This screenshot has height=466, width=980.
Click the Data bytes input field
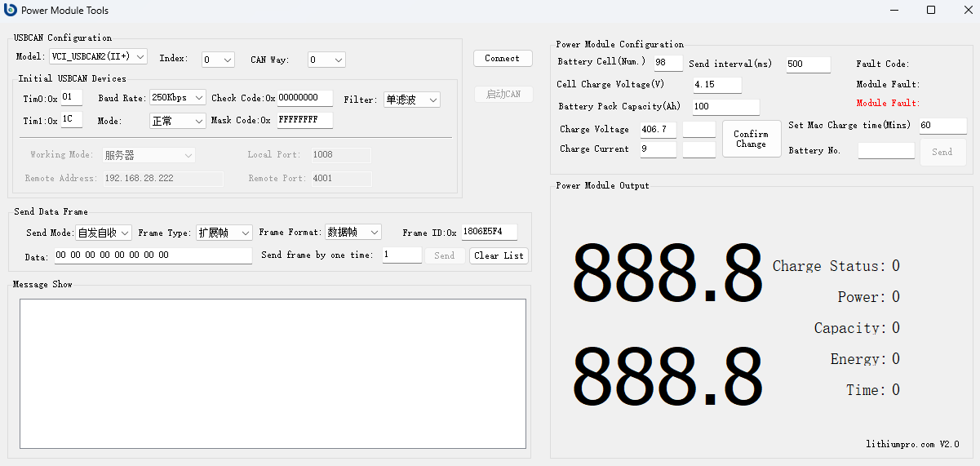(153, 255)
